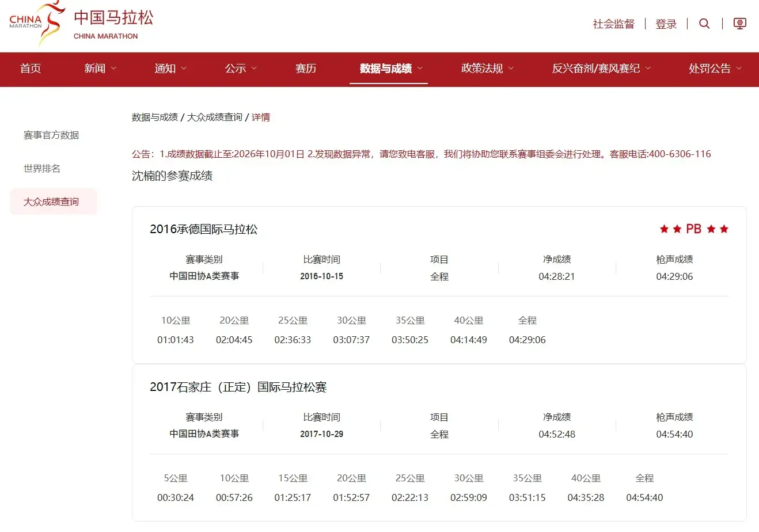Click the 沈楠的参赛成绩 heading
759x532 pixels.
(172, 176)
